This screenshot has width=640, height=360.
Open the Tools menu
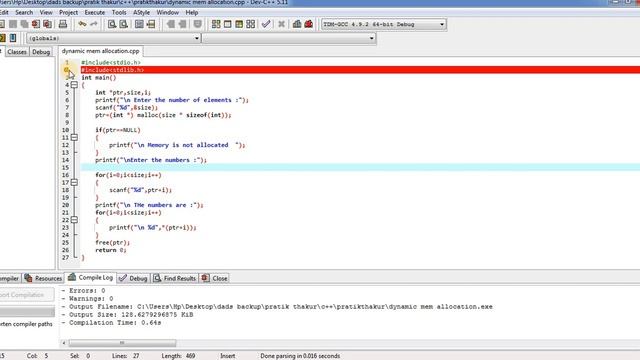click(119, 13)
